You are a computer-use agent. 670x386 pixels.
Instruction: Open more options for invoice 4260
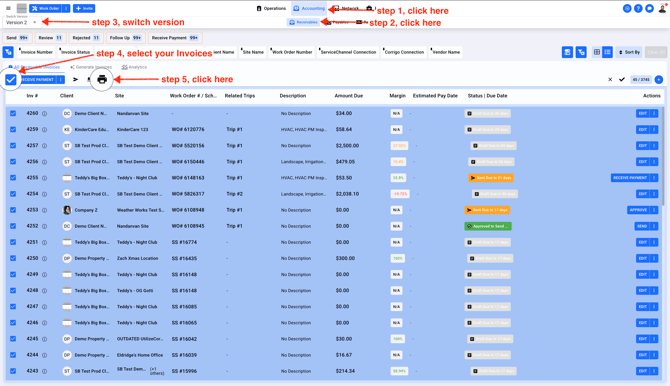(654, 114)
